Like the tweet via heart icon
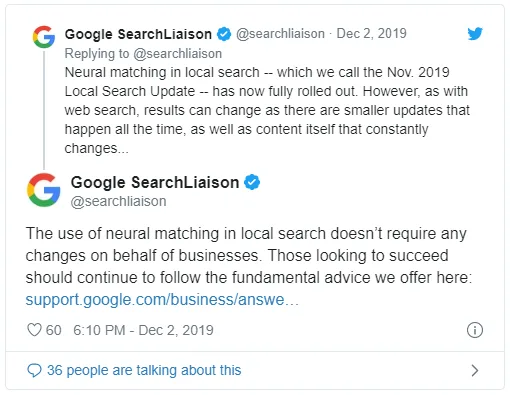Viewport: 510px width, 395px height. tap(34, 330)
